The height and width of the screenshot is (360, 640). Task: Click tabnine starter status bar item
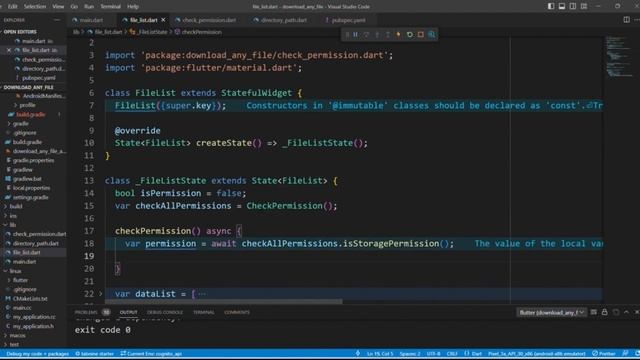click(x=94, y=353)
